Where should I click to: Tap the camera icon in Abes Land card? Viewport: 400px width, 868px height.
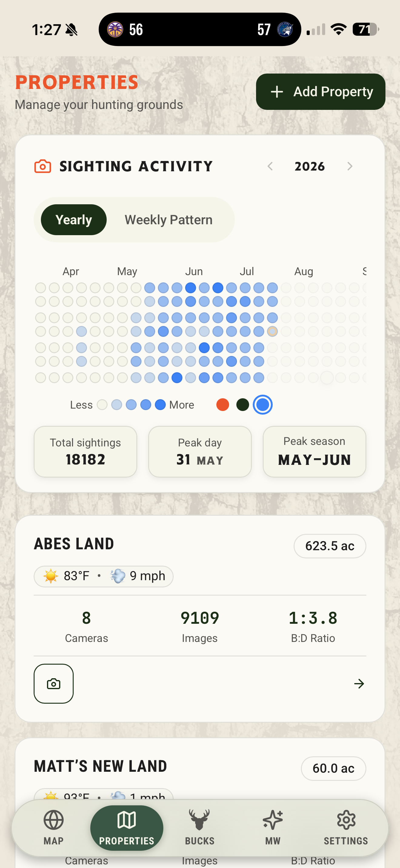pos(54,683)
